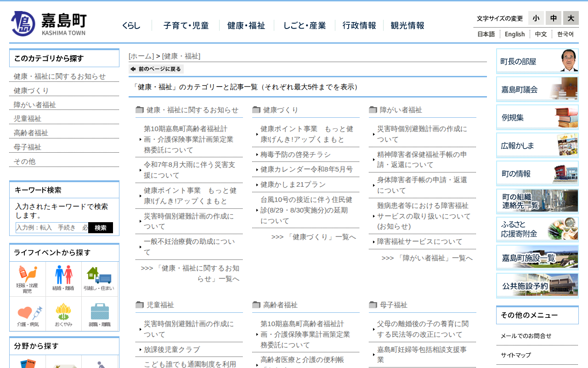Open the 町長の部屋 banner
The height and width of the screenshot is (368, 588).
pos(537,61)
